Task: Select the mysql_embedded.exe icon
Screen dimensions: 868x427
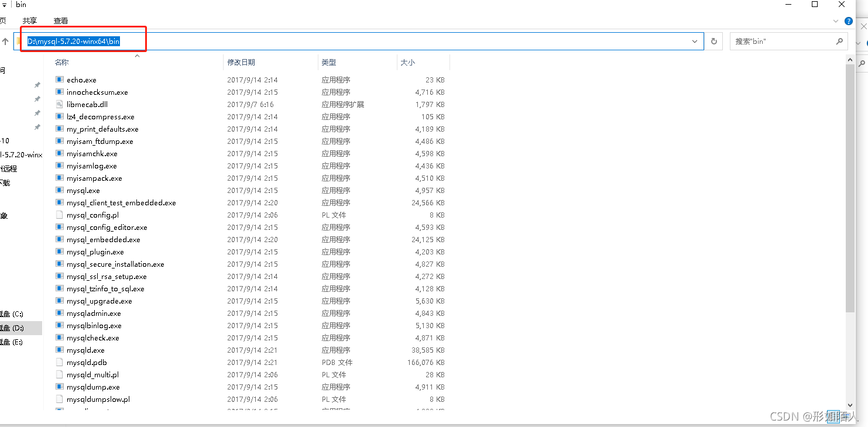Action: coord(59,239)
